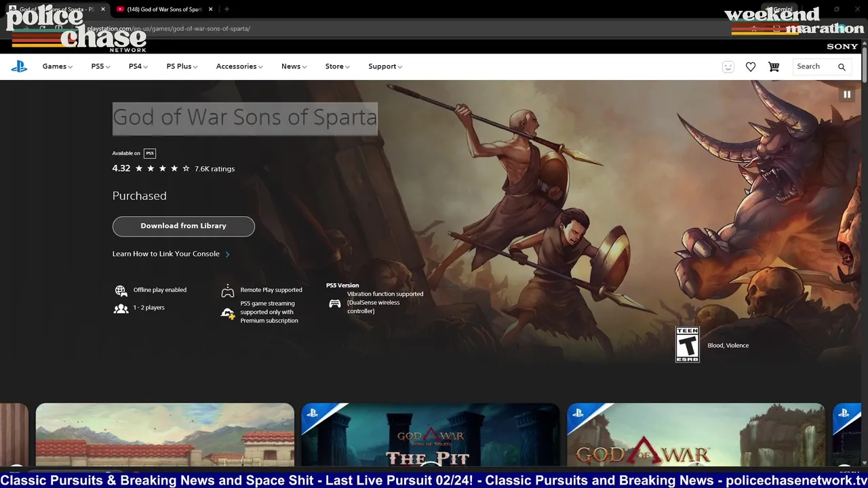Viewport: 868px width, 488px height.
Task: Click the PS5 Version heading
Action: pos(342,285)
